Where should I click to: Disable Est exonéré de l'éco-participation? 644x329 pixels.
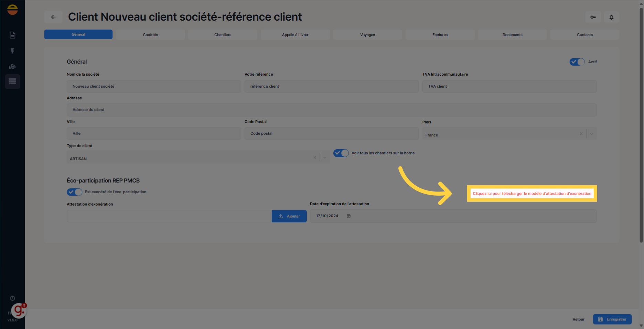(74, 192)
